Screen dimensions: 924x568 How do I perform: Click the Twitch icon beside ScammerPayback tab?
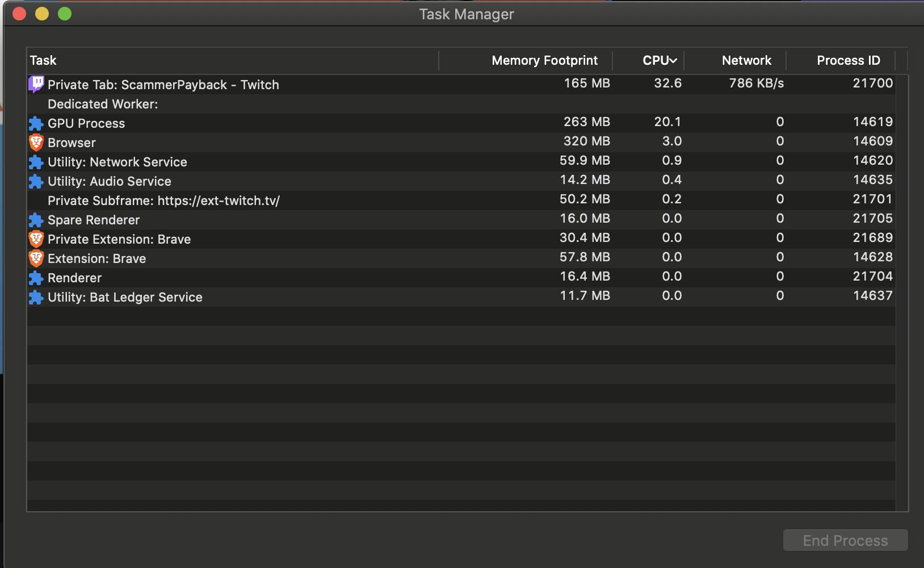coord(36,85)
